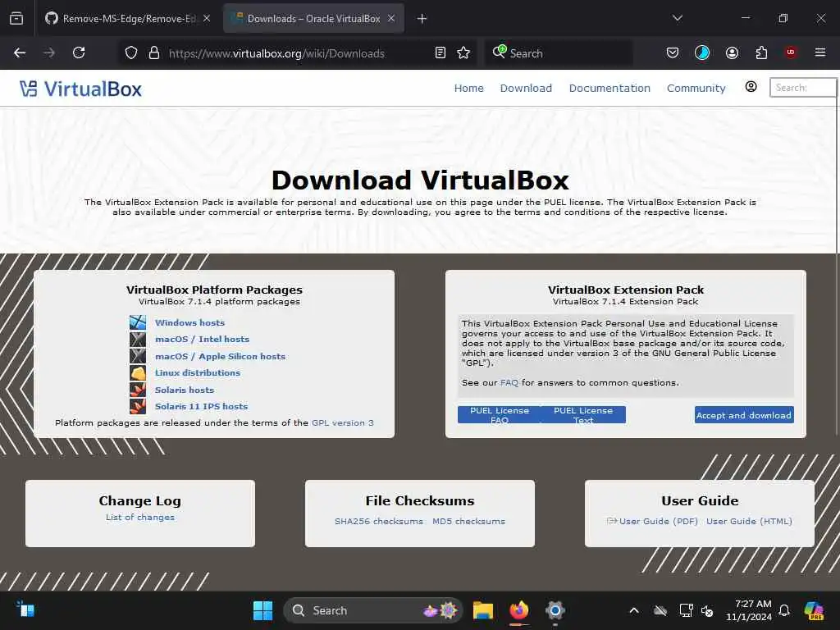Open the widgets icon on taskbar
Viewport: 840px width, 630px height.
pyautogui.click(x=25, y=609)
